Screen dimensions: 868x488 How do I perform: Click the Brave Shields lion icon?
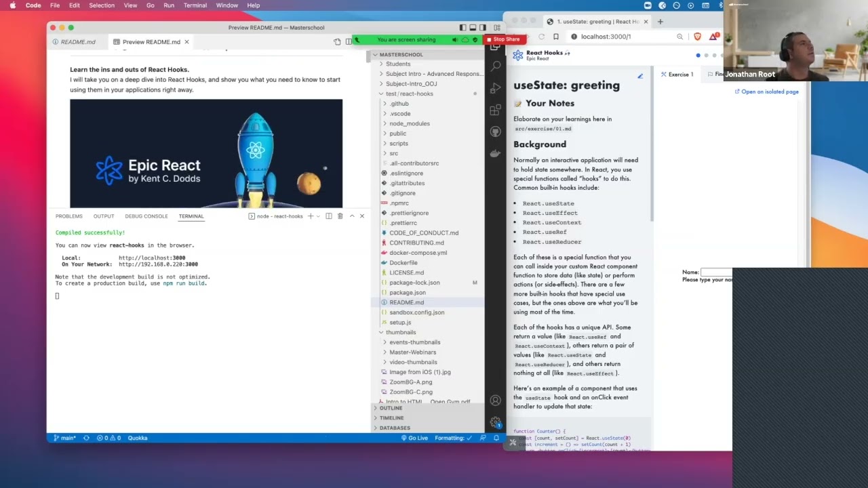click(x=697, y=37)
